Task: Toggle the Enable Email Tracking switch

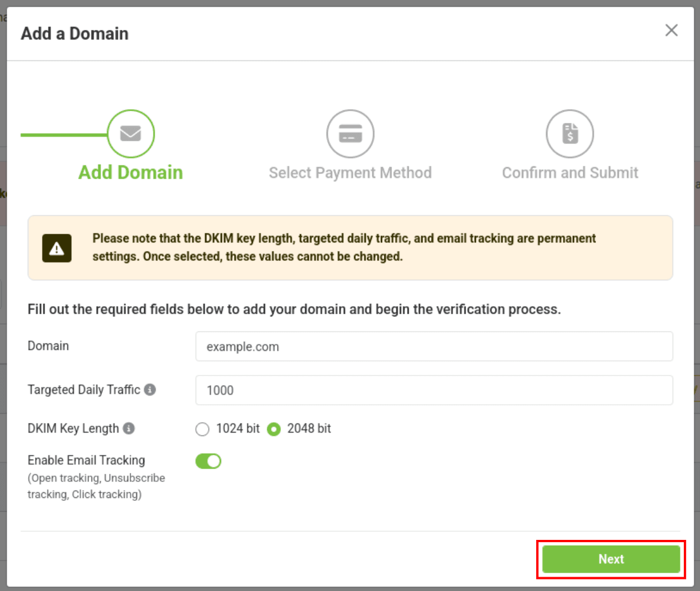Action: tap(208, 461)
